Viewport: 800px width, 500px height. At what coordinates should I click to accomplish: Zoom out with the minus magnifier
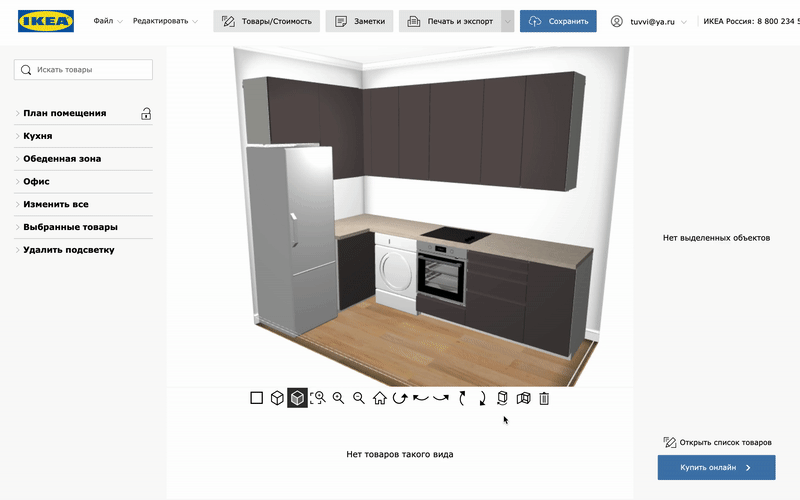(359, 398)
